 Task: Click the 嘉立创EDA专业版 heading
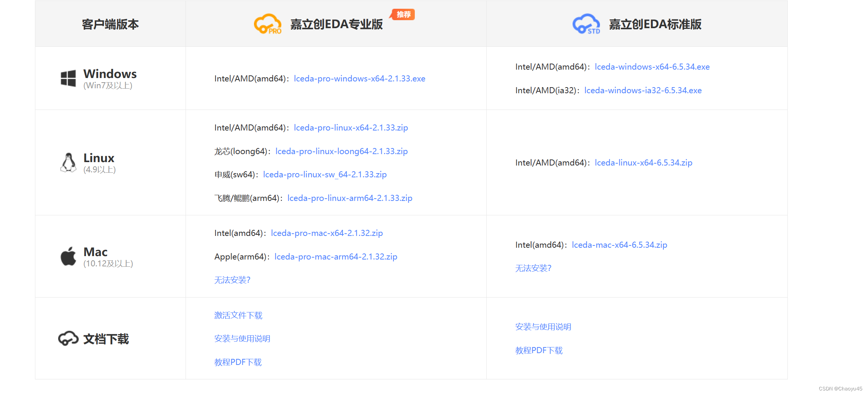point(336,24)
